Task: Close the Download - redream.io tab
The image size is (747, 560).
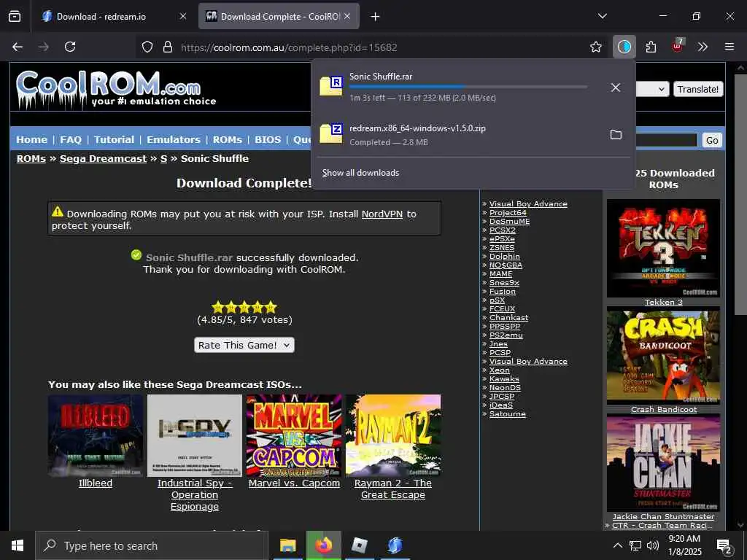Action: (183, 16)
